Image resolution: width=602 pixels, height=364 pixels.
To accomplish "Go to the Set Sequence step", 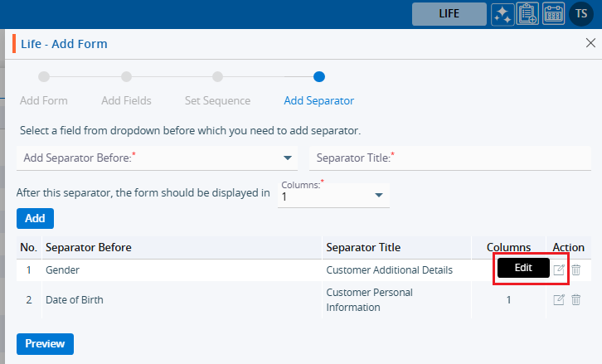I will pyautogui.click(x=217, y=77).
